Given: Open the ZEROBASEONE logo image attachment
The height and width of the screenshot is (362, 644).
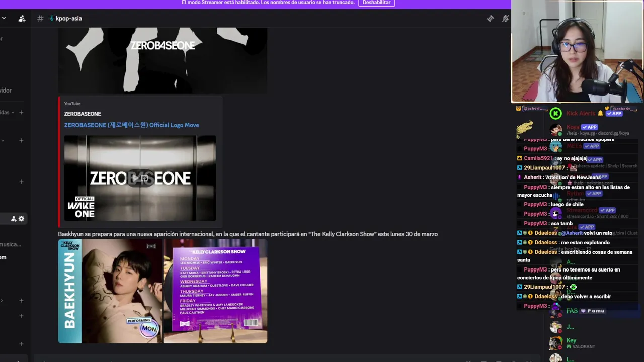Looking at the screenshot, I should [x=163, y=60].
